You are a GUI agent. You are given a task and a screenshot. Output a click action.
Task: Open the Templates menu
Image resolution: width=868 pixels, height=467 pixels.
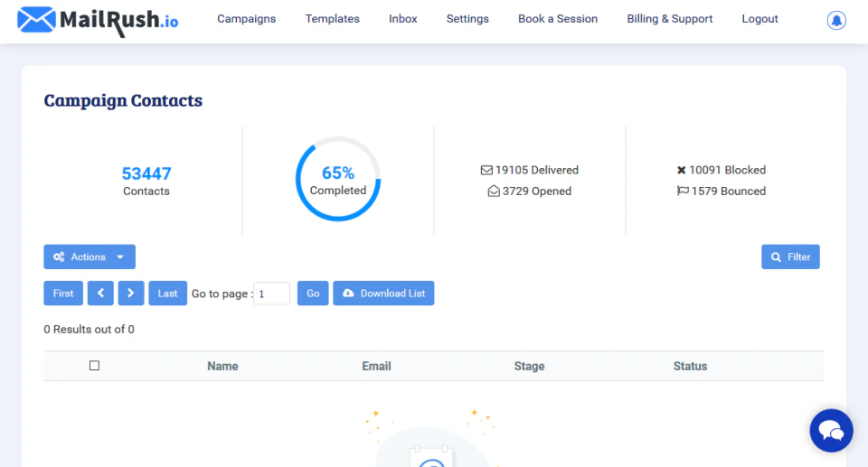pos(332,19)
